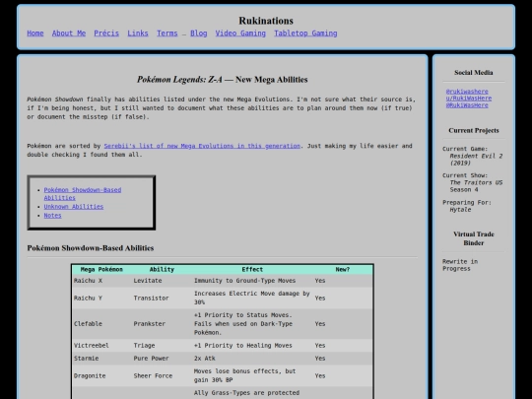The height and width of the screenshot is (399, 532).
Task: Open the Précis link in navigation
Action: [106, 33]
